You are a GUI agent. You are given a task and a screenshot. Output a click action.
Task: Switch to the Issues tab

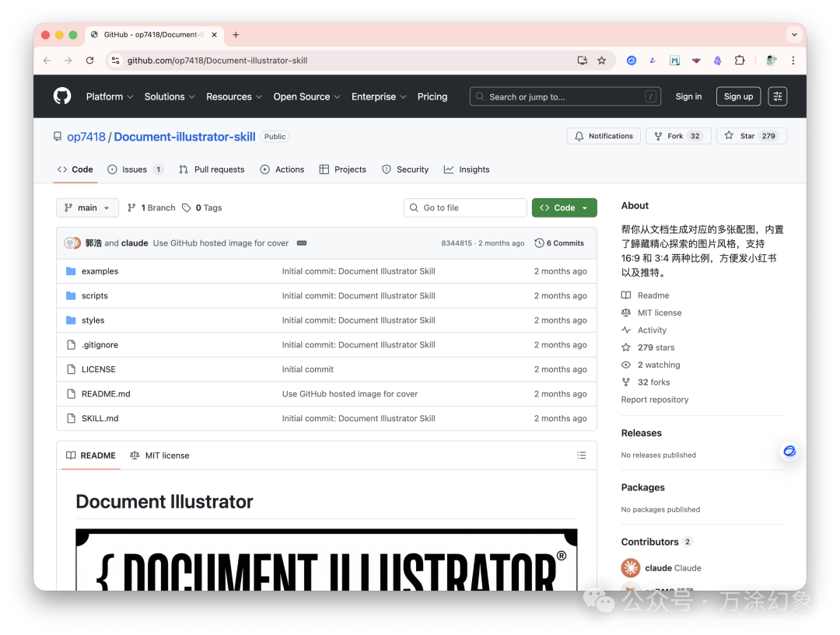[x=135, y=169]
